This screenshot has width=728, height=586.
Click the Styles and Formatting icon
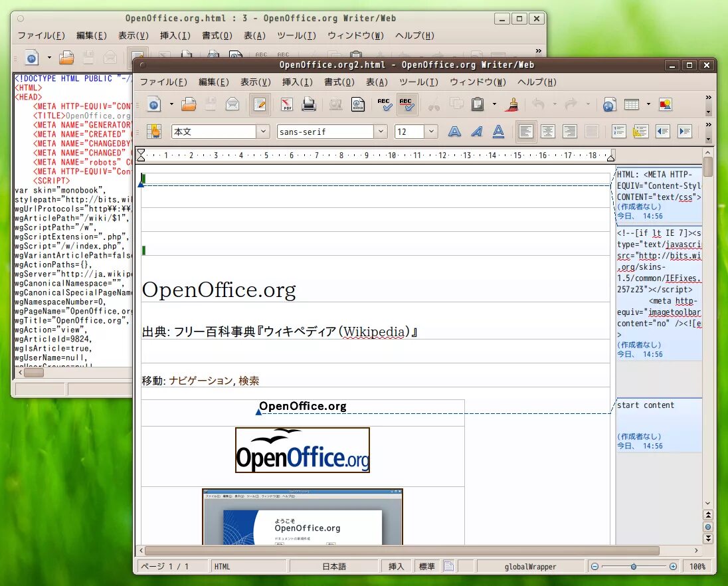click(x=153, y=132)
